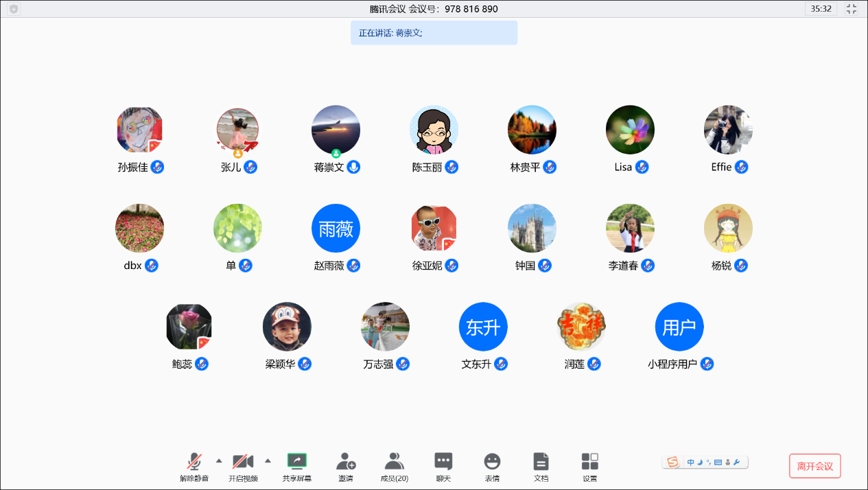This screenshot has width=868, height=490.
Task: Exit full screen using top-right icon
Action: pyautogui.click(x=852, y=9)
